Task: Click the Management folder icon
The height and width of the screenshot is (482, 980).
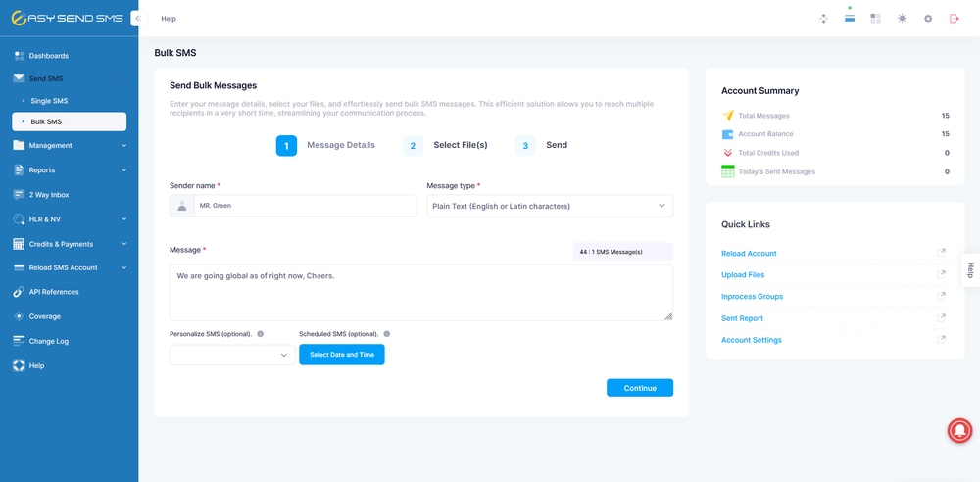Action: pyautogui.click(x=19, y=145)
